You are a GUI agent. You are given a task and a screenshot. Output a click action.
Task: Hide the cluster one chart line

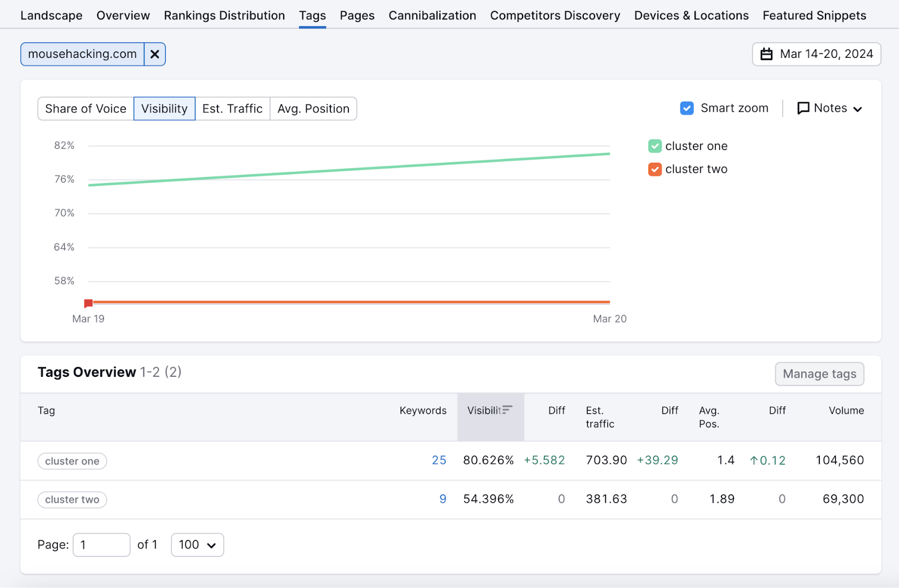655,145
